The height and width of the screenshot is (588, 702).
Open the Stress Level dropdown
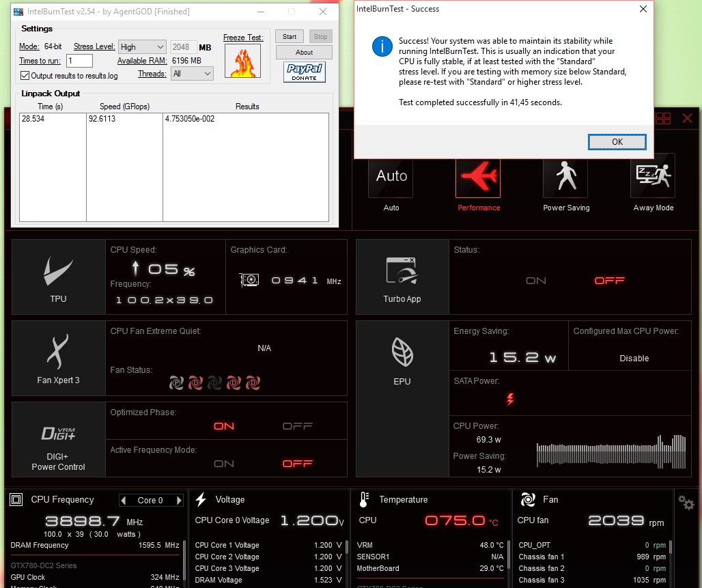[x=142, y=46]
